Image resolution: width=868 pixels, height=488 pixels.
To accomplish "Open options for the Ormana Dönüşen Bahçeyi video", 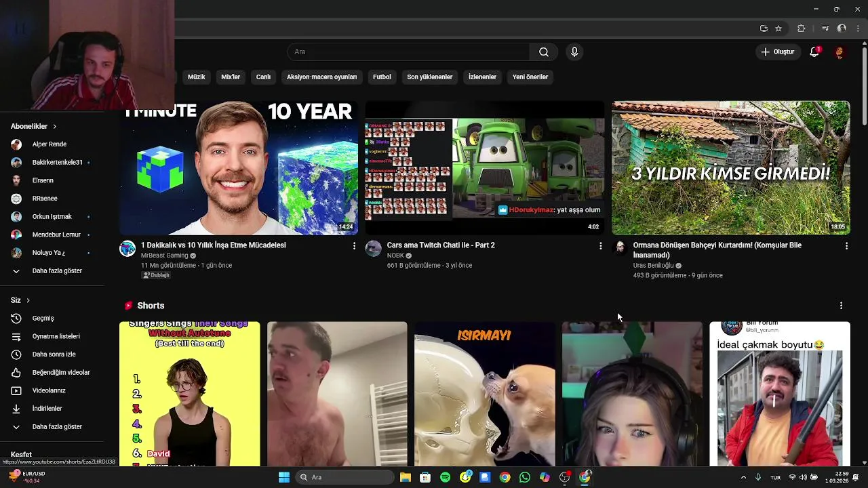I will click(x=846, y=246).
